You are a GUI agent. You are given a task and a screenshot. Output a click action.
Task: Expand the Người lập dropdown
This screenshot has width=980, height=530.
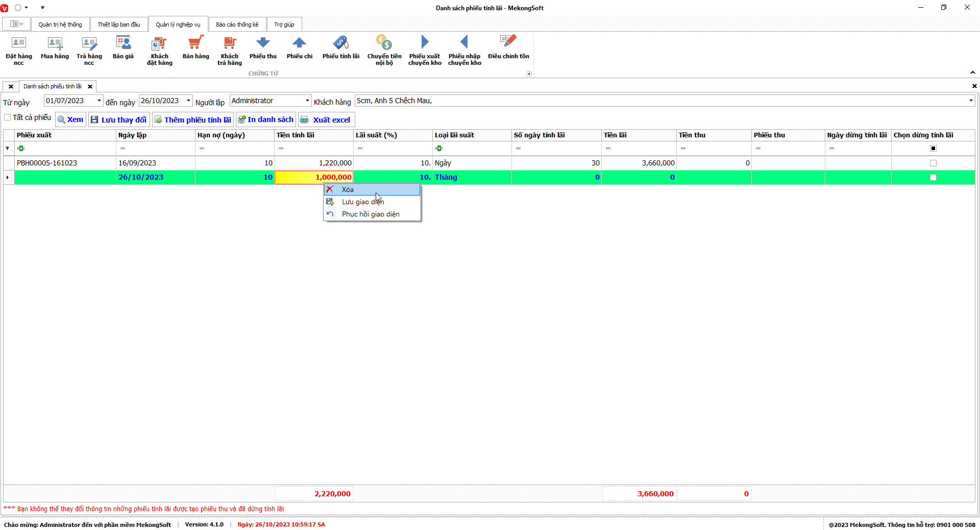(x=307, y=101)
